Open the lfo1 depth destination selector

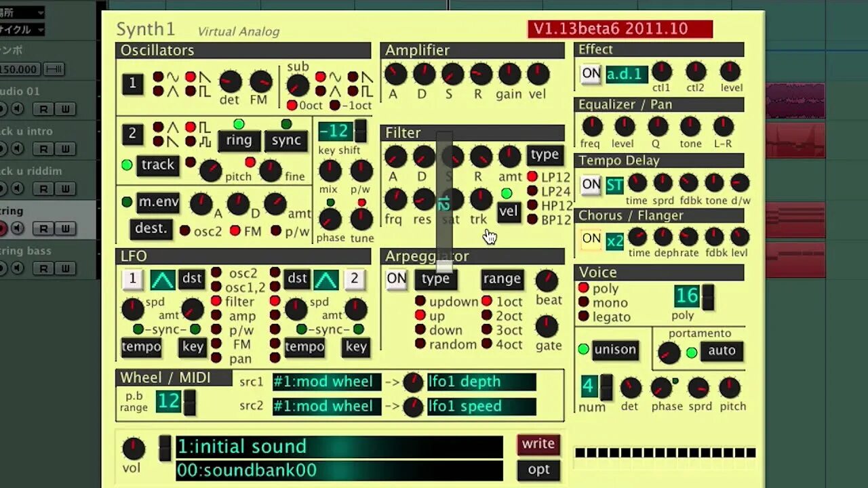481,382
